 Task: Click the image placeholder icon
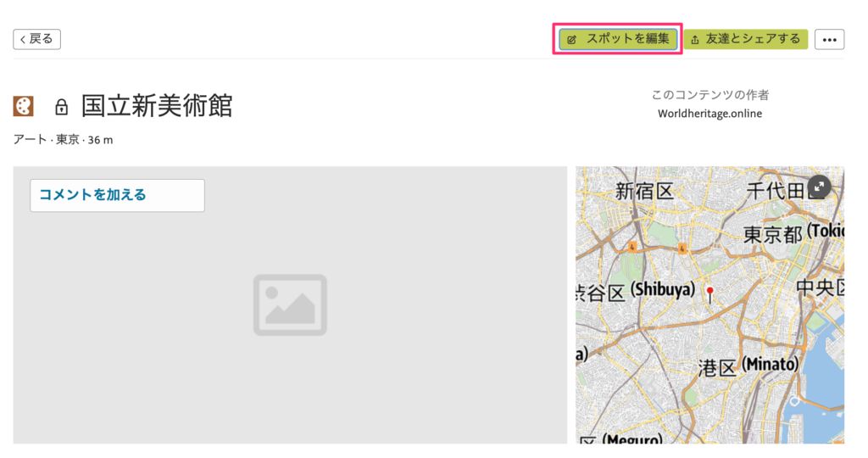[x=290, y=304]
